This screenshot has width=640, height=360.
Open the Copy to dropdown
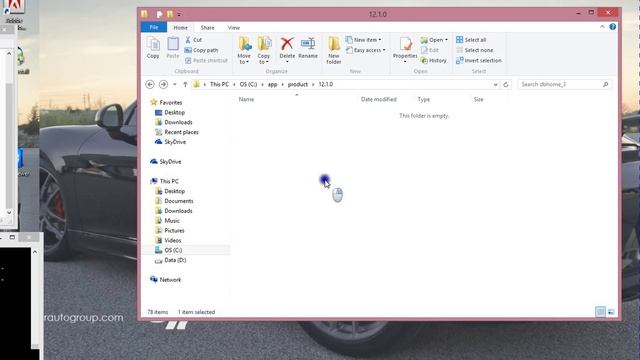(264, 50)
